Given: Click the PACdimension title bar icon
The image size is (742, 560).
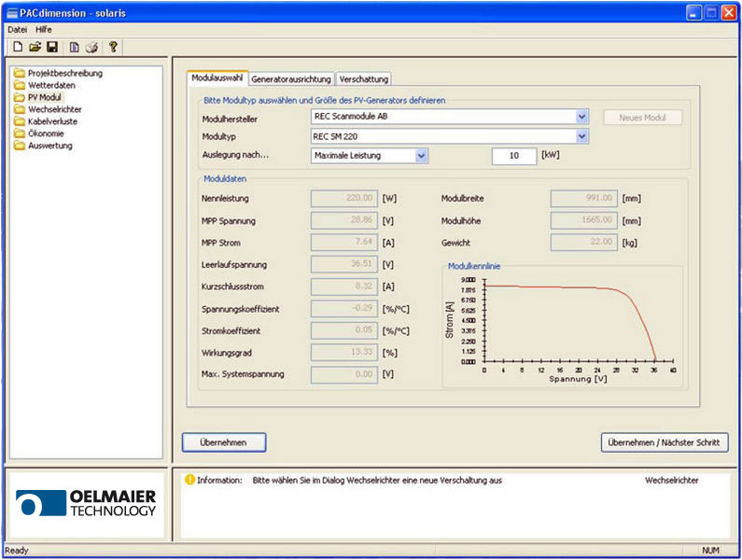Looking at the screenshot, I should tap(12, 13).
